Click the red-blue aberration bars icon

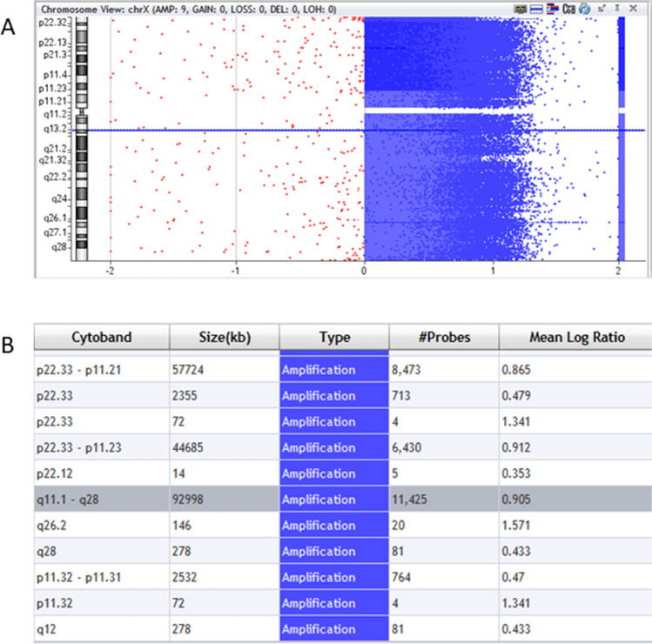pos(552,9)
